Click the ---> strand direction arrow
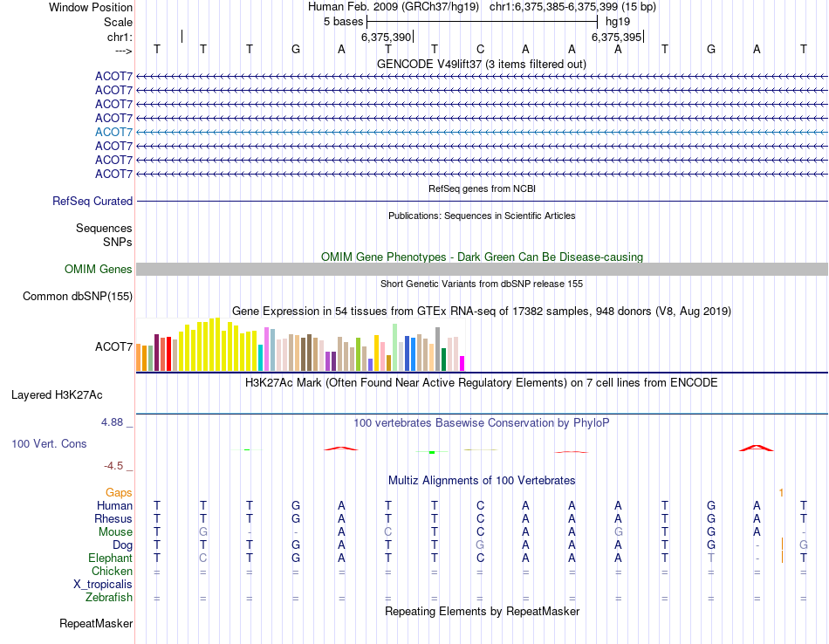 (124, 51)
